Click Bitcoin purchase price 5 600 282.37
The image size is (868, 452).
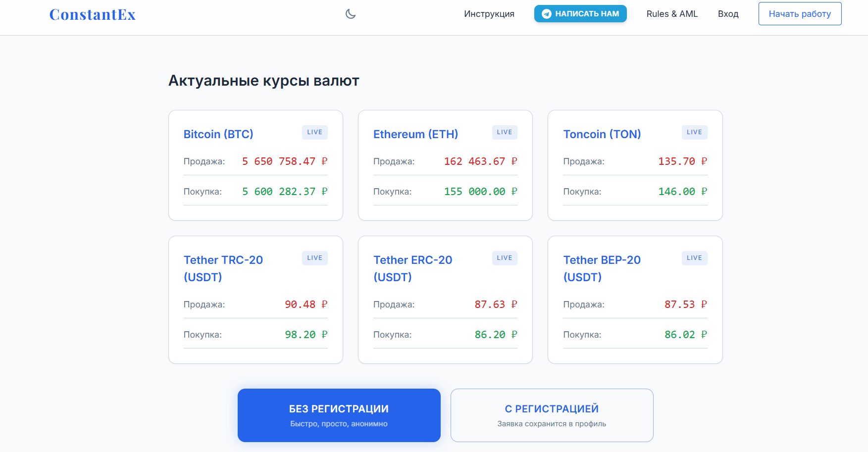[285, 192]
